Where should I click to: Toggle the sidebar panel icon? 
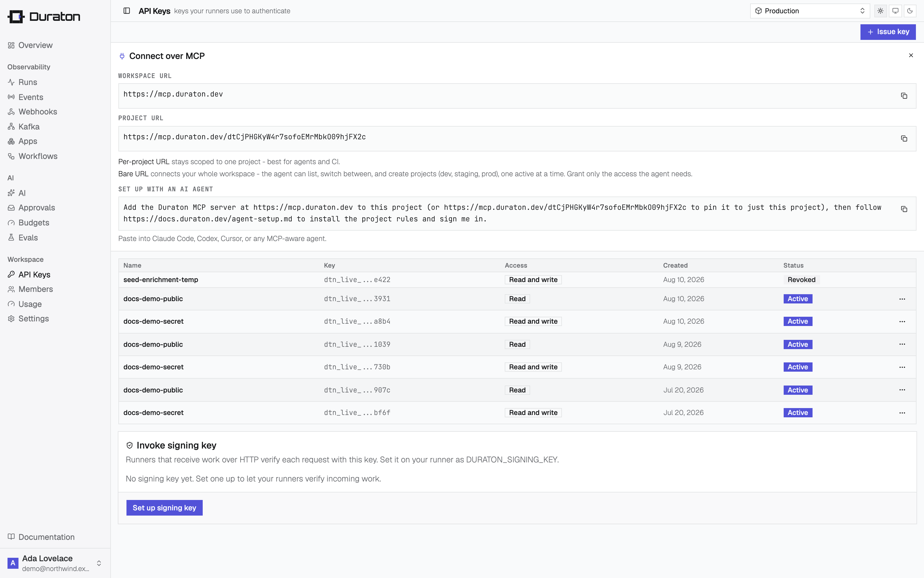tap(127, 11)
